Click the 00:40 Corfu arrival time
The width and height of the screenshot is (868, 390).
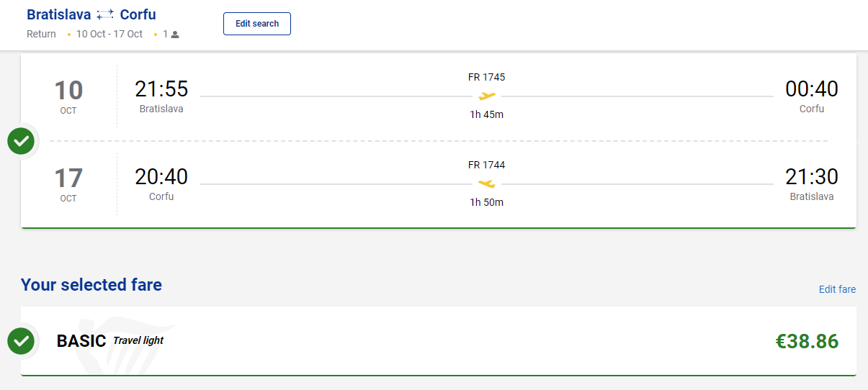tap(812, 89)
